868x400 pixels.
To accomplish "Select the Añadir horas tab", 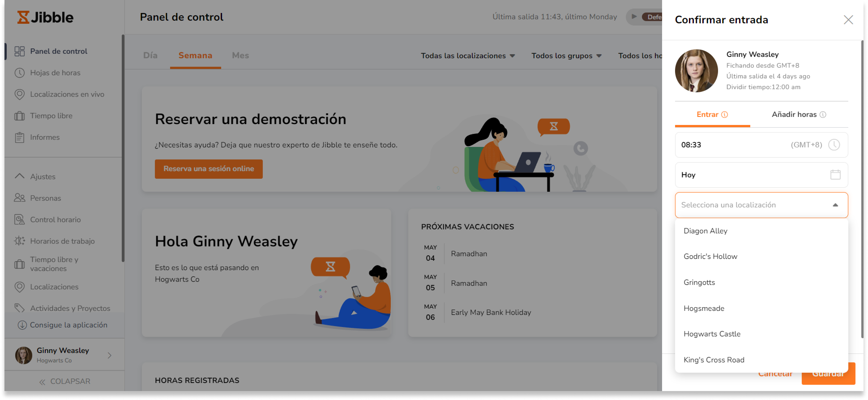I will tap(799, 115).
